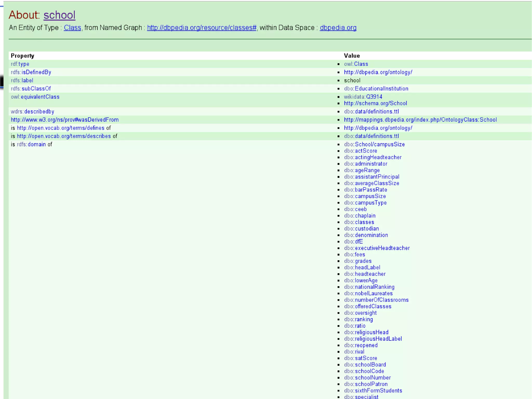Image resolution: width=532 pixels, height=399 pixels.
Task: Open the dbpedia.org/resource/classes# named graph link
Action: (x=202, y=28)
